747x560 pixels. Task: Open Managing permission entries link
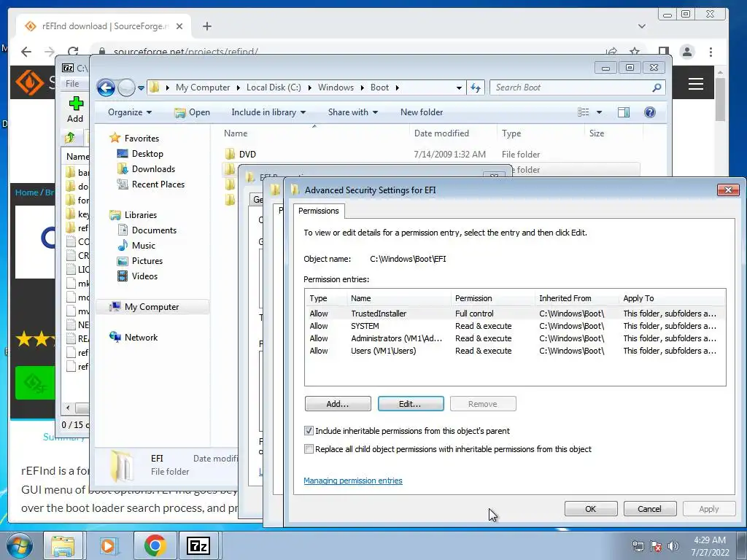point(353,481)
